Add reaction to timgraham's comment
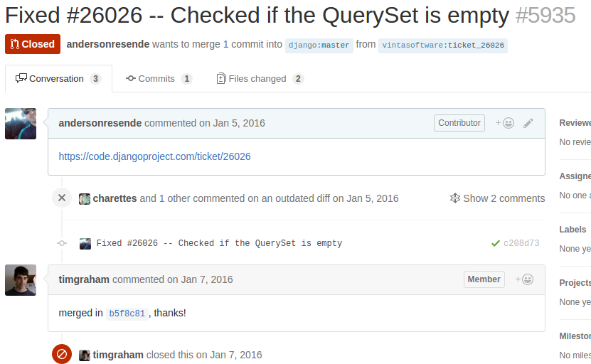The width and height of the screenshot is (591, 364). click(524, 279)
